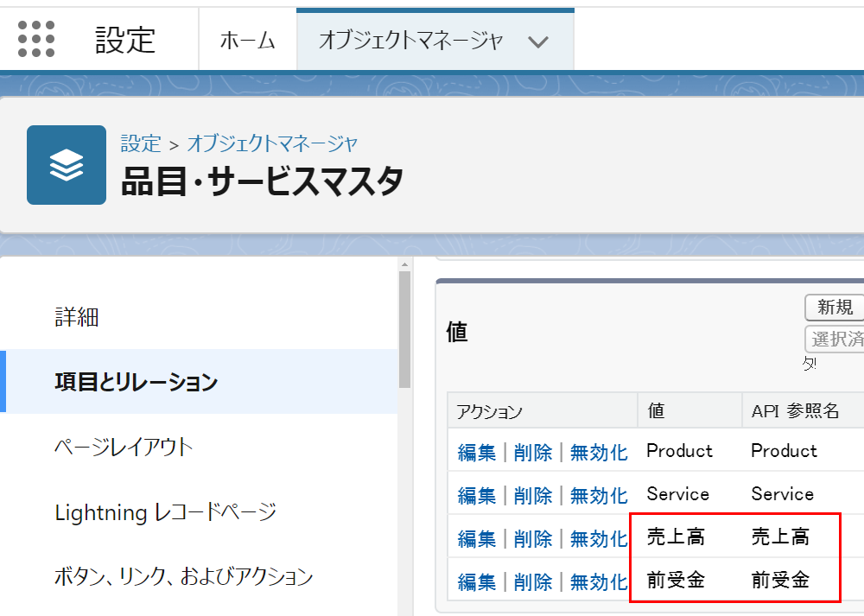Click 編集 for the 前受金 value
Image resolution: width=864 pixels, height=616 pixels.
(x=476, y=581)
